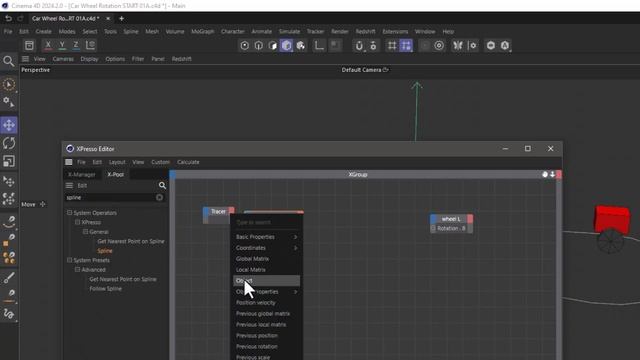The height and width of the screenshot is (360, 640).
Task: Switch to the X-Manager tab
Action: click(x=82, y=174)
